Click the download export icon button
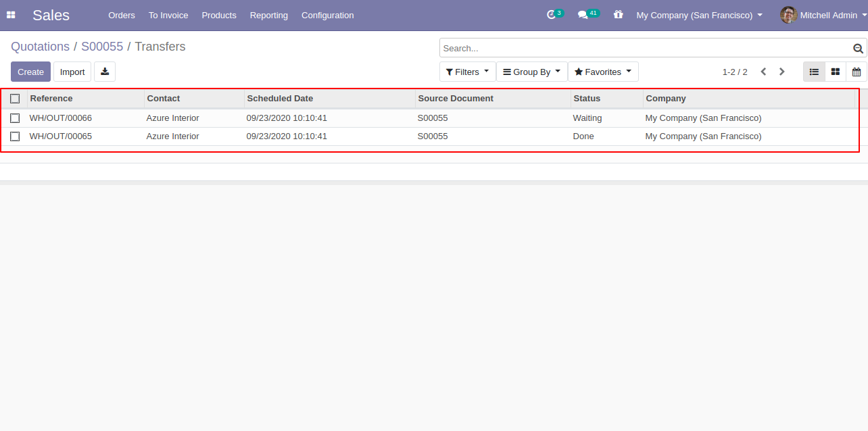 (x=105, y=72)
